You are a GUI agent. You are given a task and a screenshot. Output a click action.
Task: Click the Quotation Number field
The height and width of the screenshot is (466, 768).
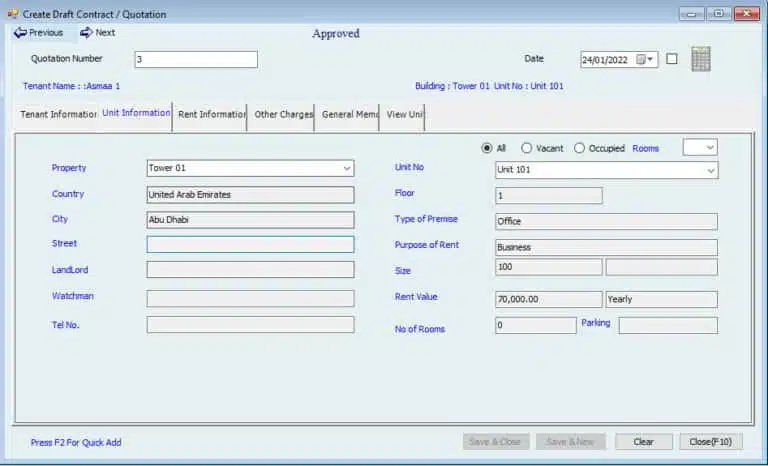click(195, 60)
